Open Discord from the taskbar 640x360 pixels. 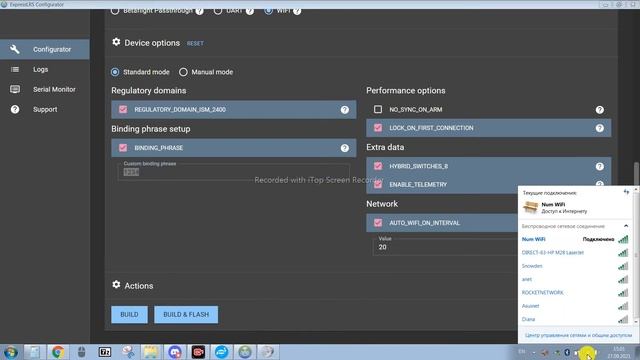[175, 352]
